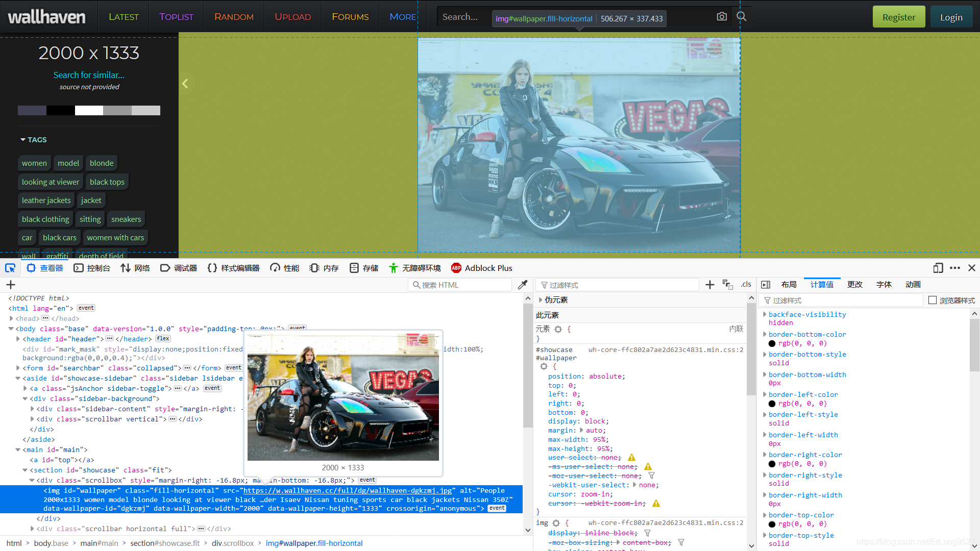980x551 pixels.
Task: Click the Search for similar link
Action: click(x=89, y=75)
